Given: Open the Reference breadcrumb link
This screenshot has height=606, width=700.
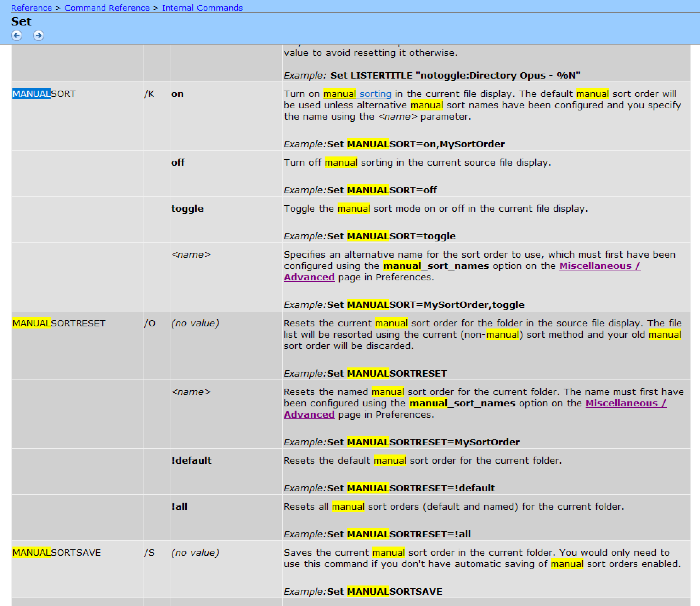Looking at the screenshot, I should coord(32,8).
